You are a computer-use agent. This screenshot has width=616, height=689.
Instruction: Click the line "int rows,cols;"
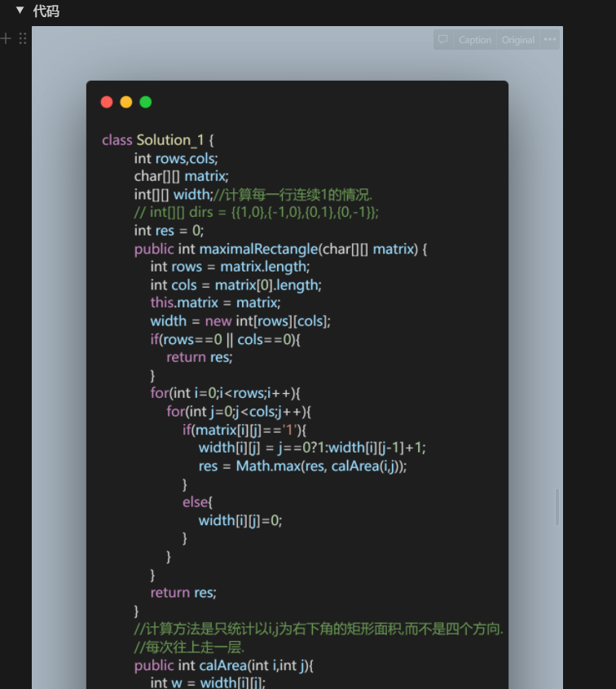tap(176, 158)
